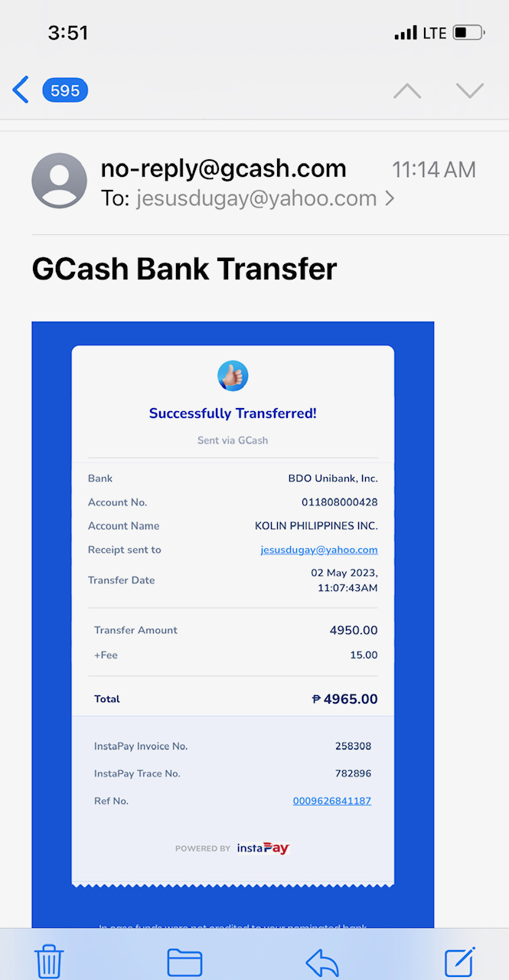
Task: Open the jesusdugay@yahoo.com receipt link
Action: click(x=319, y=550)
